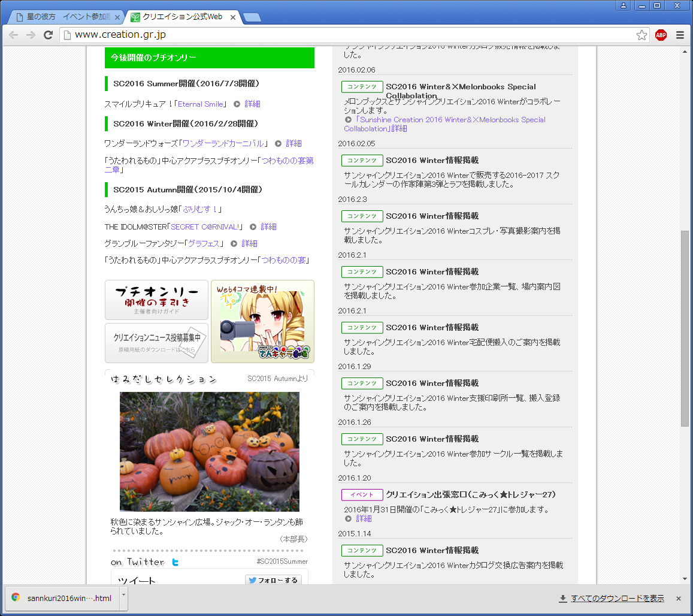Screen dimensions: 693x616
Task: Click the コンテンツ tag on the 2016.02.06 entry
Action: tap(362, 87)
